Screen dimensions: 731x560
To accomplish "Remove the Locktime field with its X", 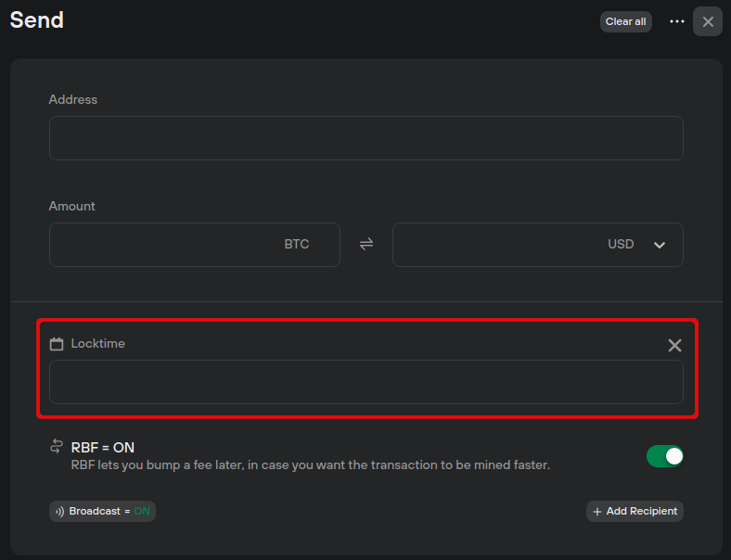I will pyautogui.click(x=674, y=345).
